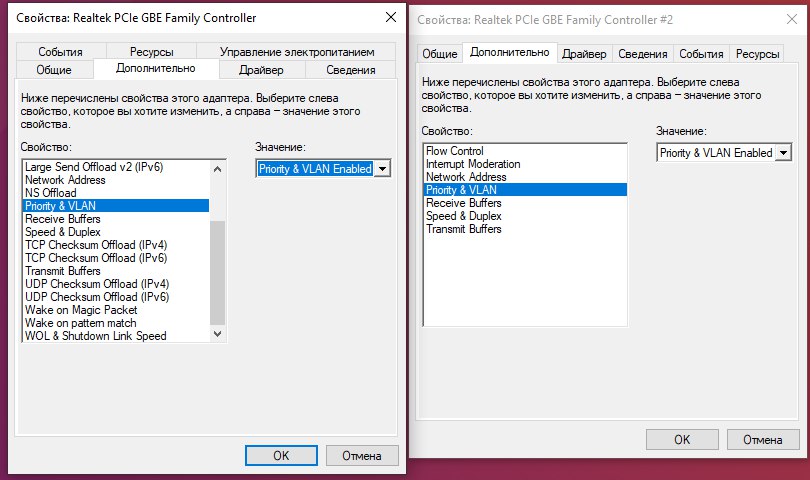Select Network Address in left window list
Viewport: 810px width, 480px height.
[x=116, y=180]
